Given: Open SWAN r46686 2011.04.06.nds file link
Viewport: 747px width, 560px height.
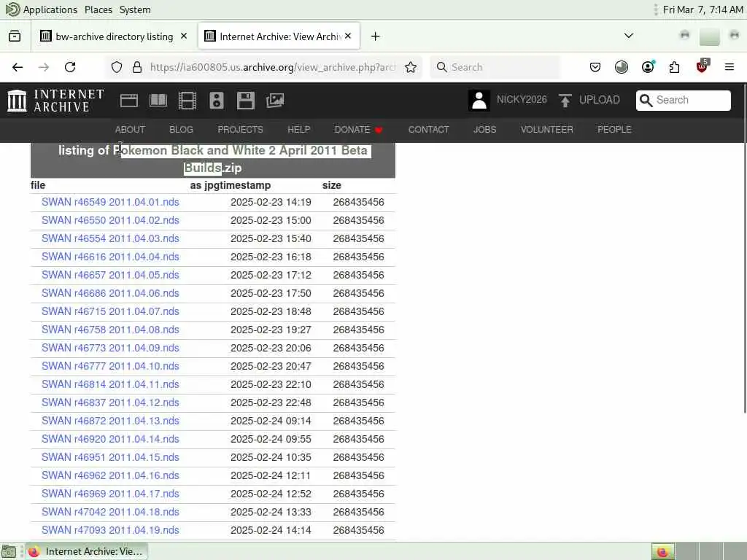Looking at the screenshot, I should tap(110, 293).
